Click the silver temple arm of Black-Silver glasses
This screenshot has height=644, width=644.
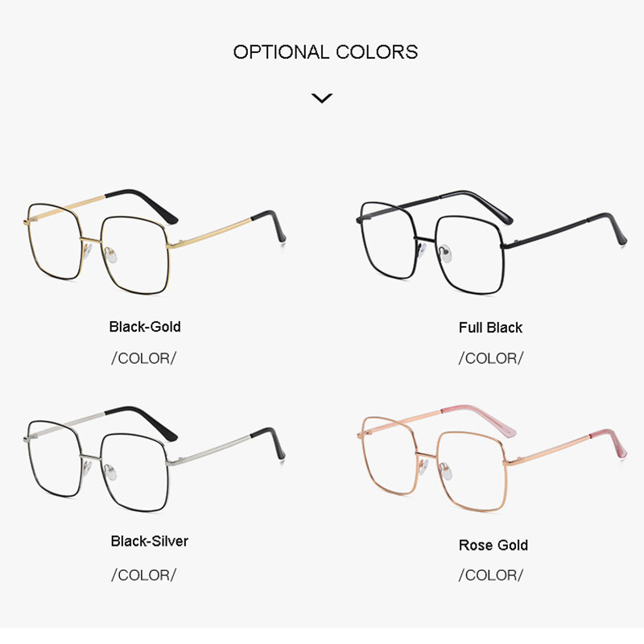point(208,451)
